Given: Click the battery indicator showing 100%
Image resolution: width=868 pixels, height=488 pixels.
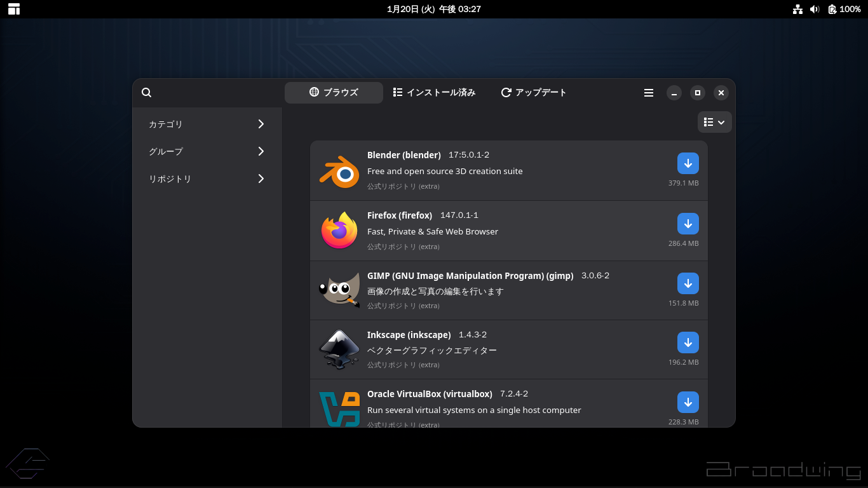Looking at the screenshot, I should point(844,9).
